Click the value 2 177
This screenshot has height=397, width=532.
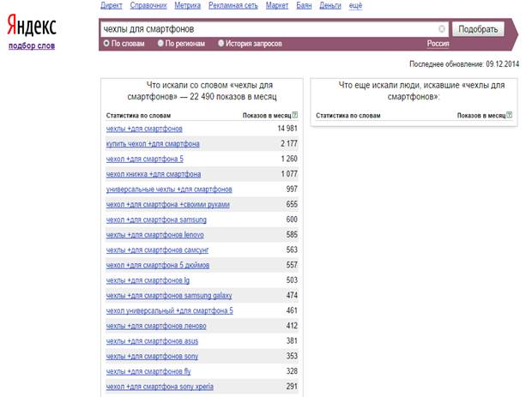pos(288,144)
